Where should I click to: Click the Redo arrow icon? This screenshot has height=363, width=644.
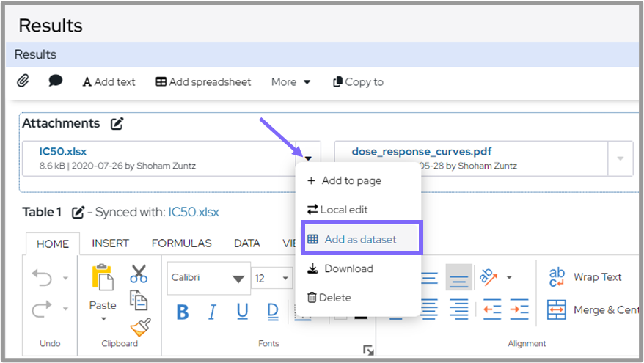pos(41,309)
